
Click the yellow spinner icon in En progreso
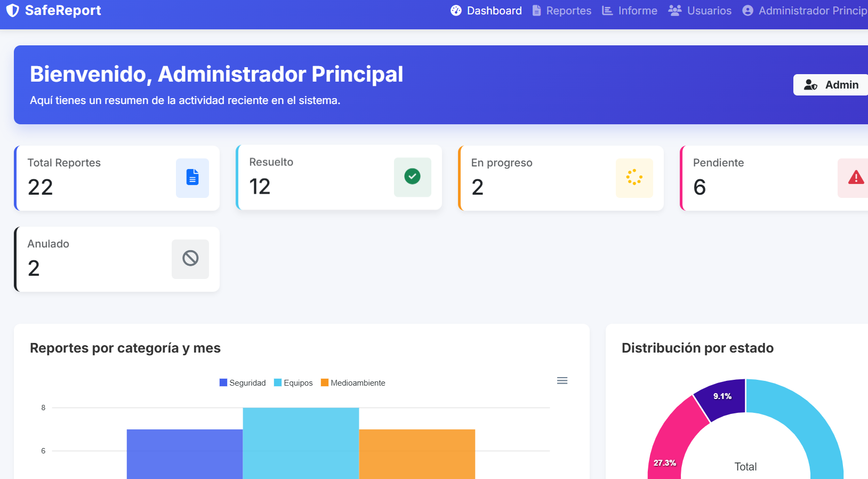634,178
